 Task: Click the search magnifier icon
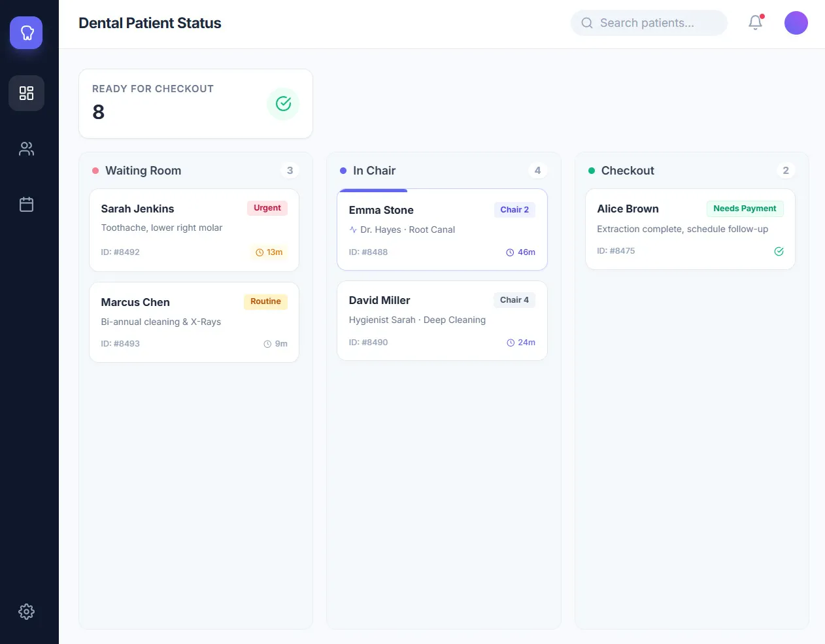(587, 23)
